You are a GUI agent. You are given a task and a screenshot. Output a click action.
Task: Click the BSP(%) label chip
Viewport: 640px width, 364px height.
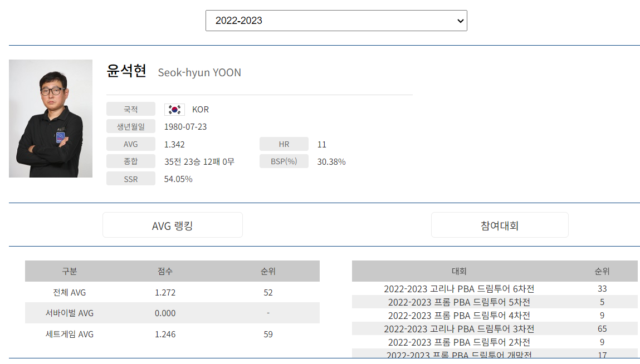[284, 161]
